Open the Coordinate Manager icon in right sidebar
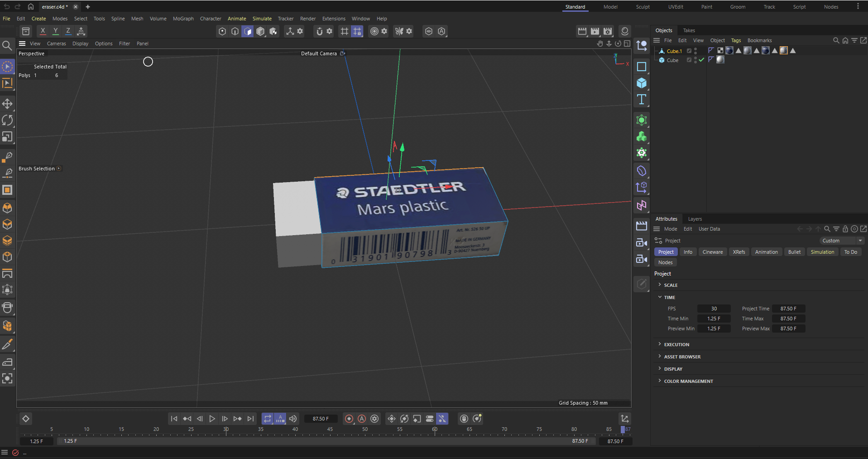The height and width of the screenshot is (459, 868). click(x=642, y=46)
